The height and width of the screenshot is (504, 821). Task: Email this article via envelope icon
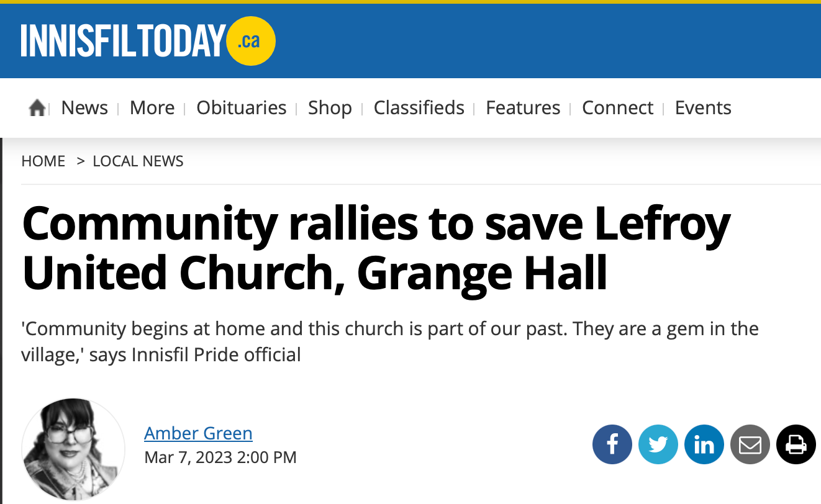(x=750, y=444)
